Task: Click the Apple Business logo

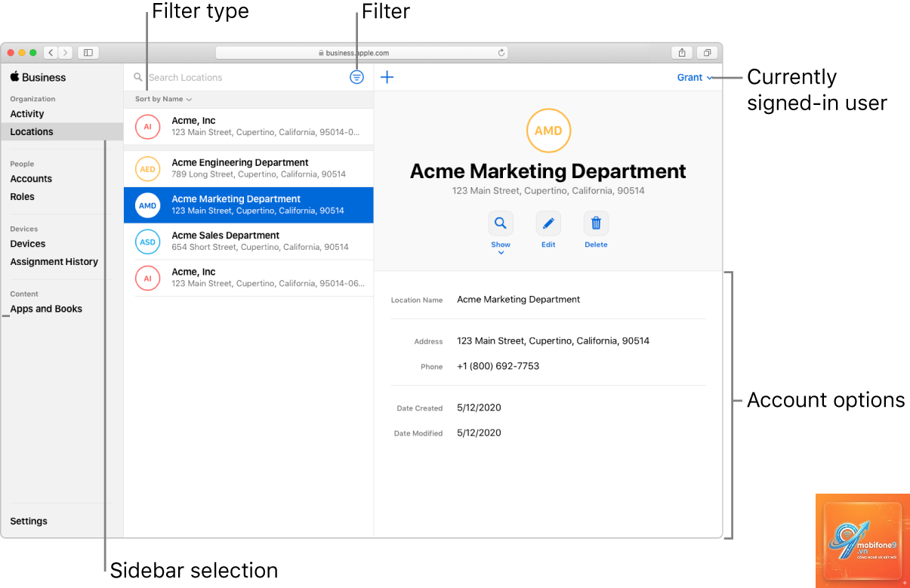Action: click(x=38, y=77)
